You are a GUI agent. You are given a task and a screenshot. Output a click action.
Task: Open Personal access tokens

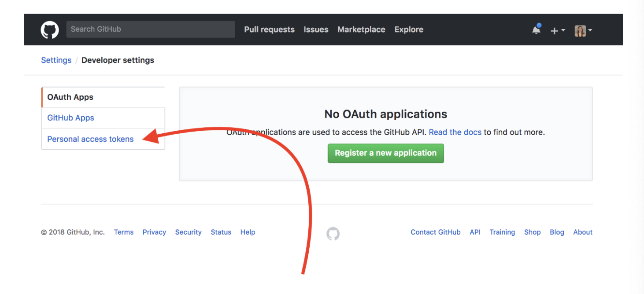103,139
